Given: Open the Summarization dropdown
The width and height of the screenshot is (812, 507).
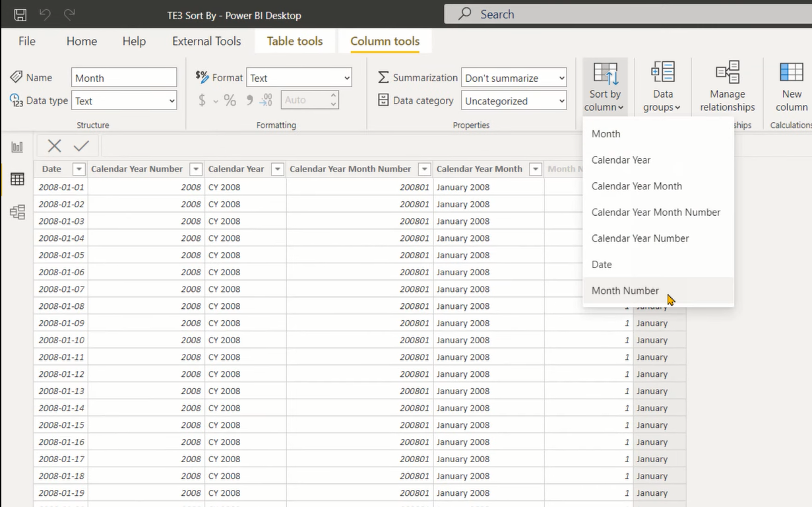Looking at the screenshot, I should (514, 78).
